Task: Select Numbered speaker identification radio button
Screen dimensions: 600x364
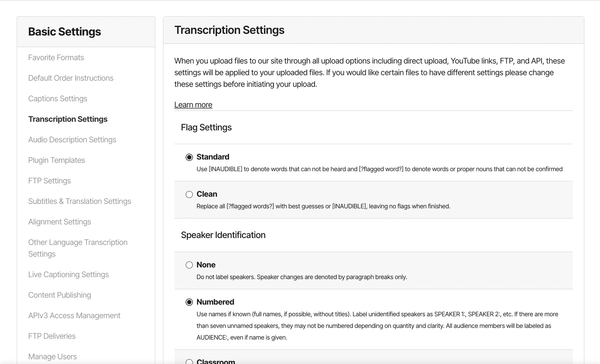Action: (189, 302)
